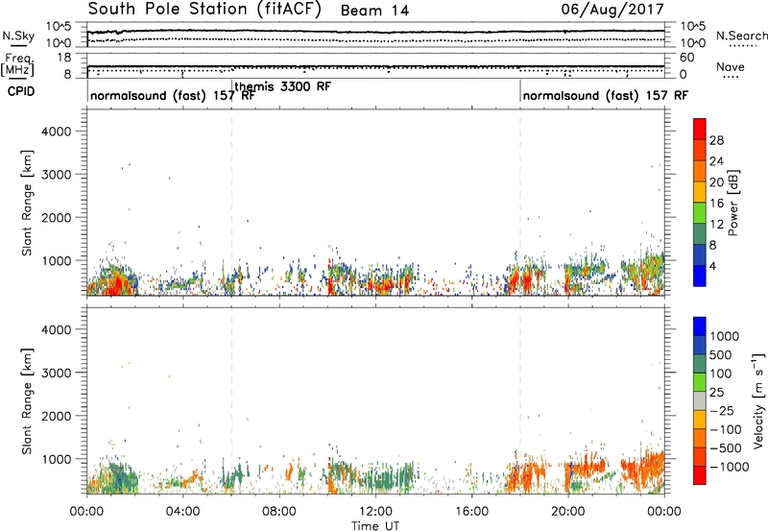Click the '04:00' time axis label
This screenshot has height=532, width=768.
182,512
